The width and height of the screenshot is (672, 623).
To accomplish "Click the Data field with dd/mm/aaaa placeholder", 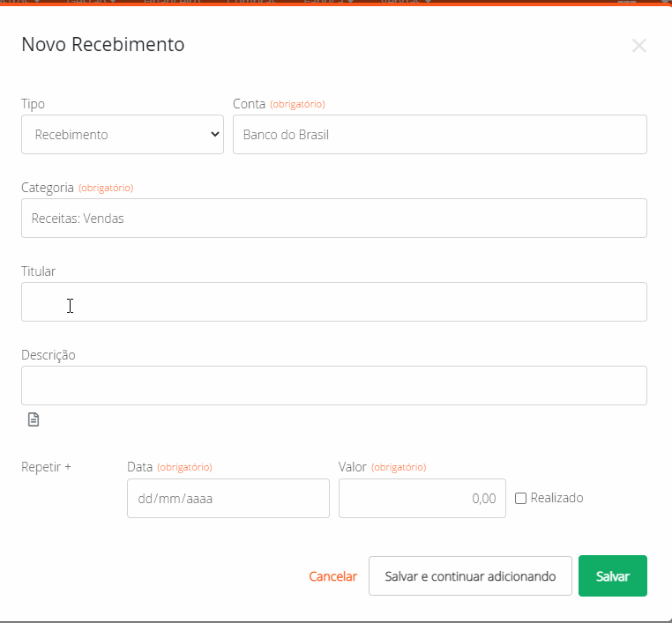I will (228, 499).
